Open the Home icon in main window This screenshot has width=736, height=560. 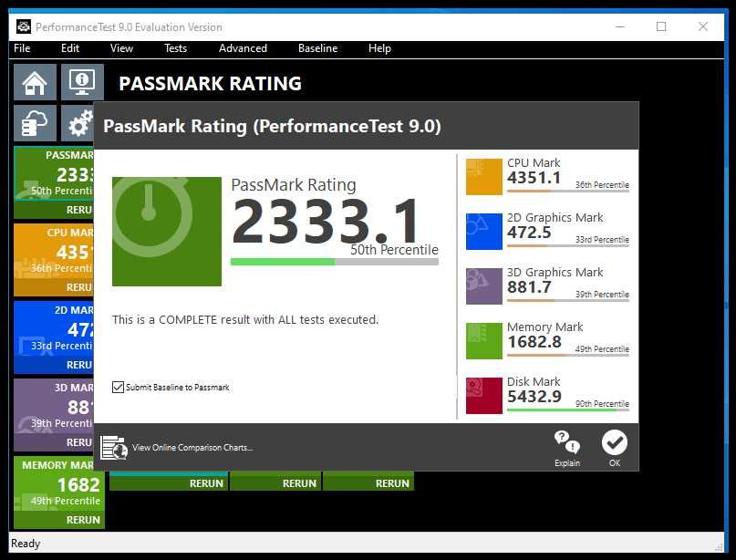[35, 83]
